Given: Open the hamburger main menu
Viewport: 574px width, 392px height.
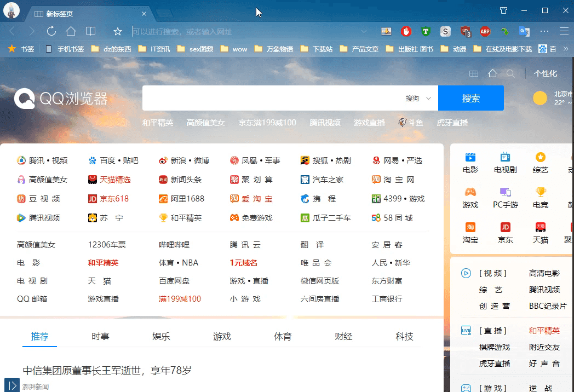Looking at the screenshot, I should [564, 31].
